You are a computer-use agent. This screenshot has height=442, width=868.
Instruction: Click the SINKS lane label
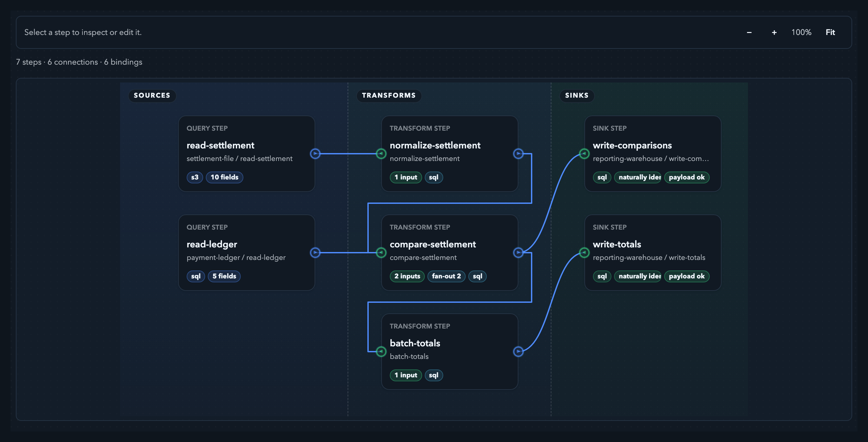pyautogui.click(x=577, y=95)
